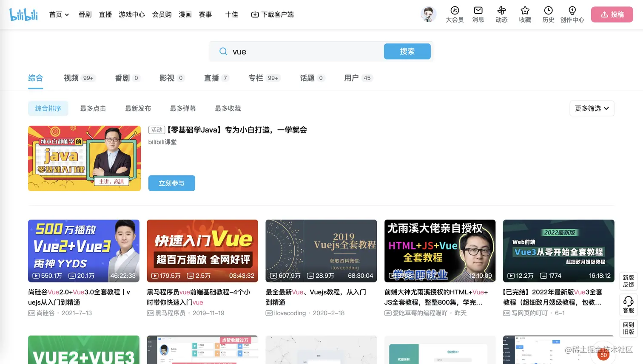Open 赛事 in the top navigation
643x364 pixels.
(x=205, y=14)
